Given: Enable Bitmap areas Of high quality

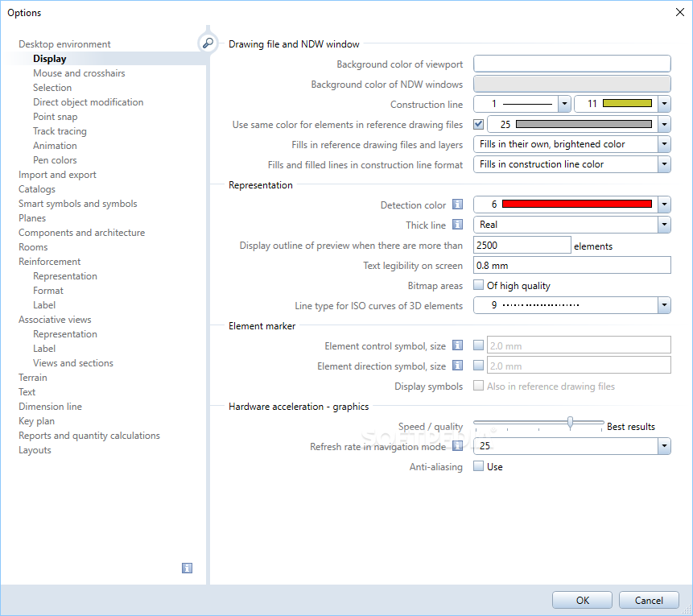Looking at the screenshot, I should [x=478, y=285].
